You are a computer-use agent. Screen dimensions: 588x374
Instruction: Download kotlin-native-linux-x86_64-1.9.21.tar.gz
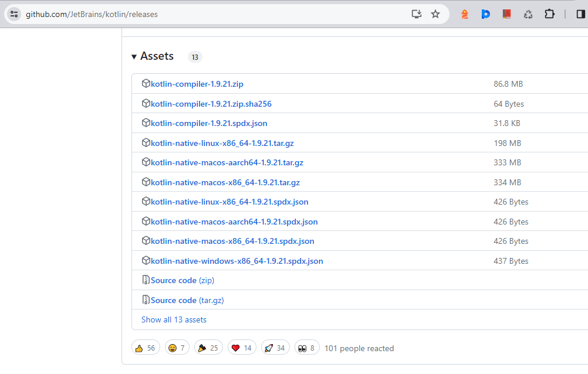[x=222, y=143]
